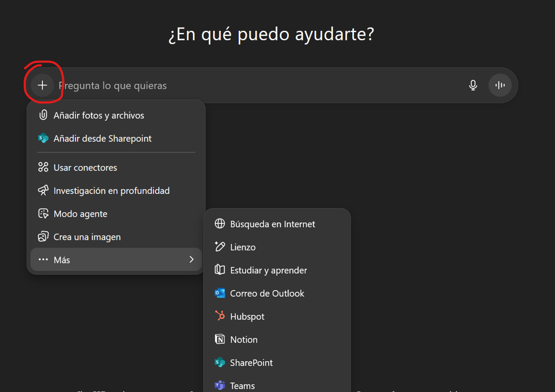The image size is (555, 392).
Task: Open Lienzo from the submenu
Action: point(243,247)
